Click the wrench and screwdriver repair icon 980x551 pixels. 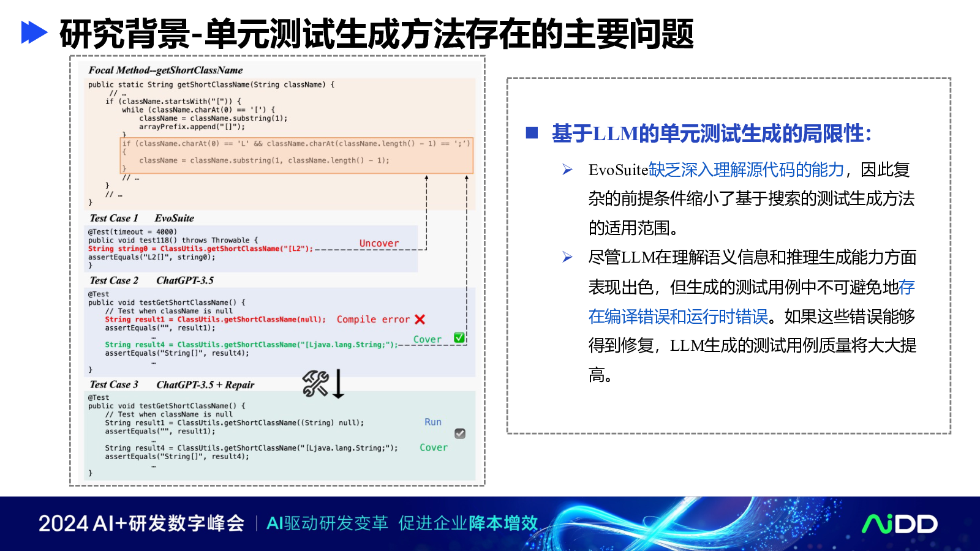pyautogui.click(x=315, y=384)
